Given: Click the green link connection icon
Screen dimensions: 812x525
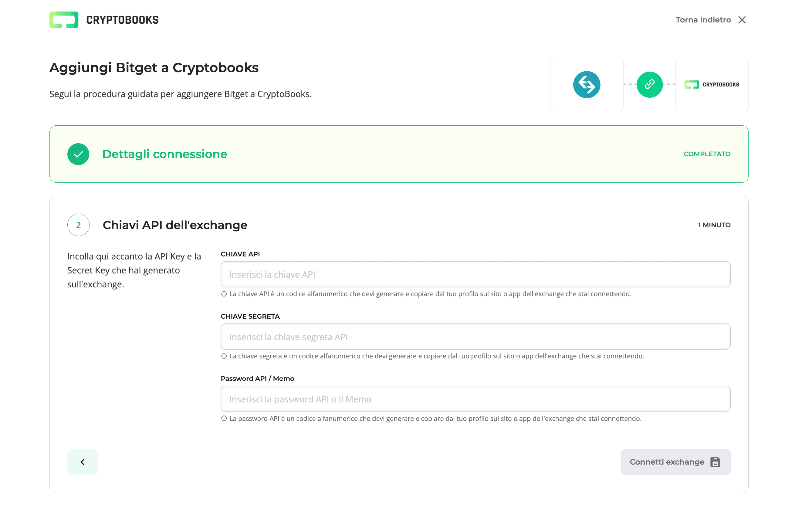Looking at the screenshot, I should coord(649,85).
